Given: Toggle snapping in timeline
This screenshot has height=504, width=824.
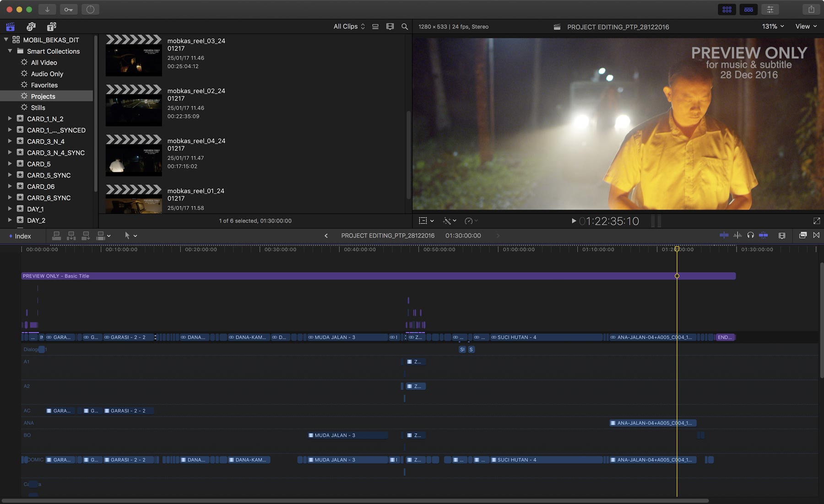Looking at the screenshot, I should pos(763,235).
